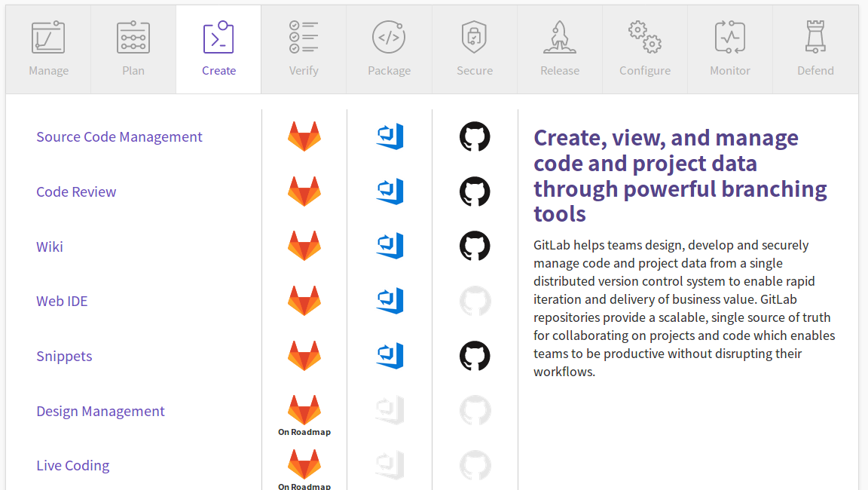The image size is (868, 490).
Task: Click GitHub icon in the Wiki row
Action: pyautogui.click(x=475, y=247)
